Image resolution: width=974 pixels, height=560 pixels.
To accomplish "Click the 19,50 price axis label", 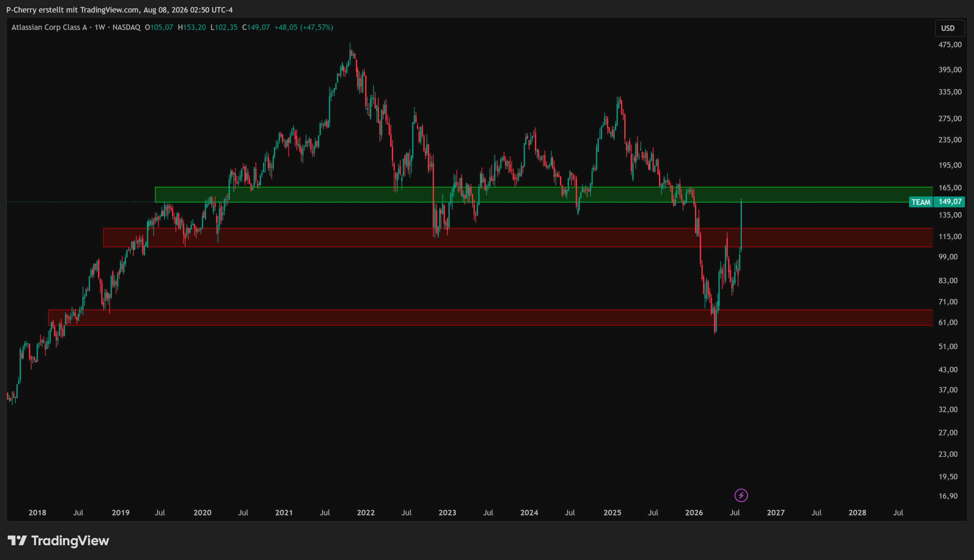I will pyautogui.click(x=948, y=477).
